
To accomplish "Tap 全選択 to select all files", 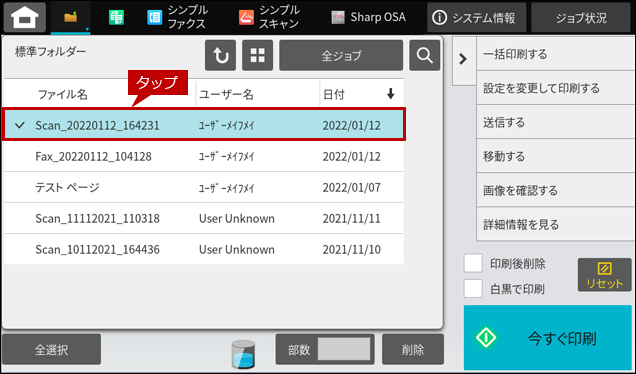I will tap(51, 350).
